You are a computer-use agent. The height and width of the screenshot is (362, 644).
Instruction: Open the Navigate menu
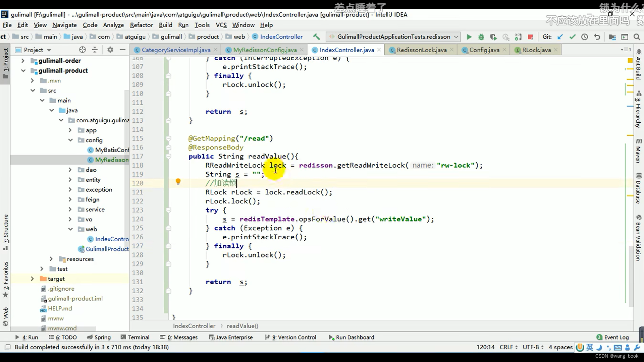[64, 25]
